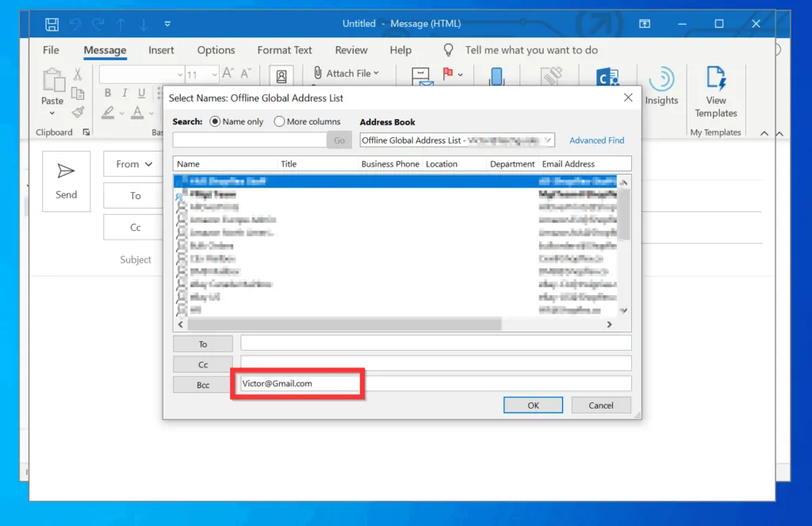Apply bold formatting
This screenshot has width=812, height=526.
(107, 93)
